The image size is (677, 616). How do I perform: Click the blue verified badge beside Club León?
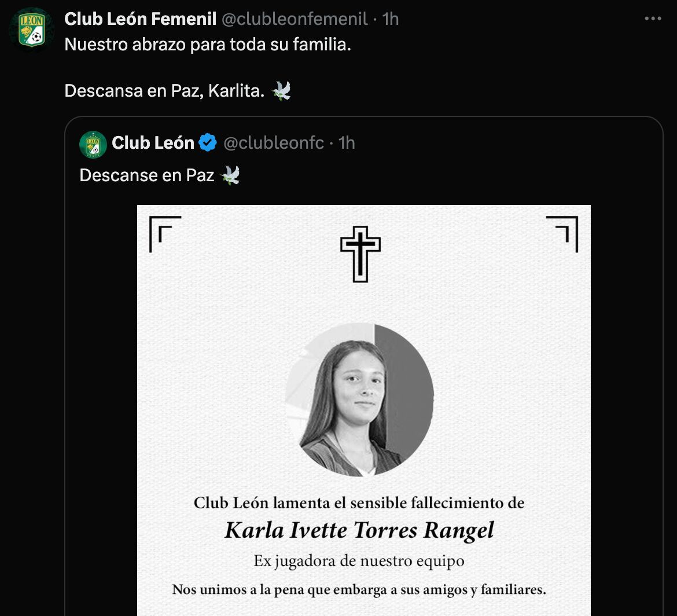tap(208, 143)
